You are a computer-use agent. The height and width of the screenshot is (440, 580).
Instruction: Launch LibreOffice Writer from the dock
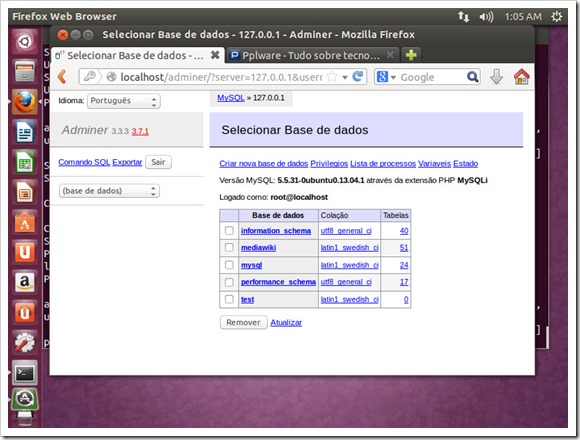pyautogui.click(x=25, y=132)
